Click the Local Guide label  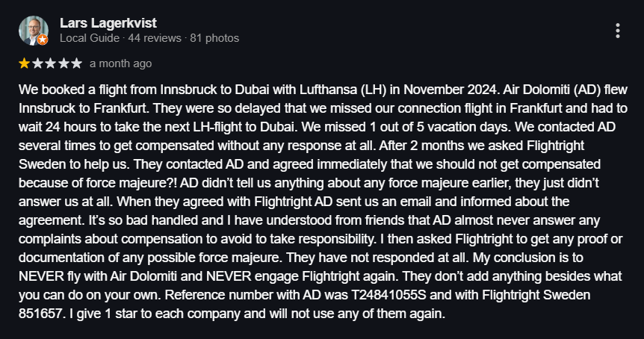90,38
